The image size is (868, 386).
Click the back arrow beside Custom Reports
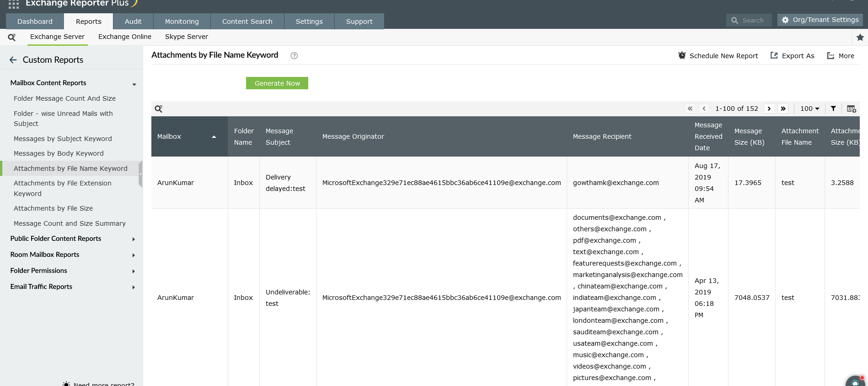13,60
